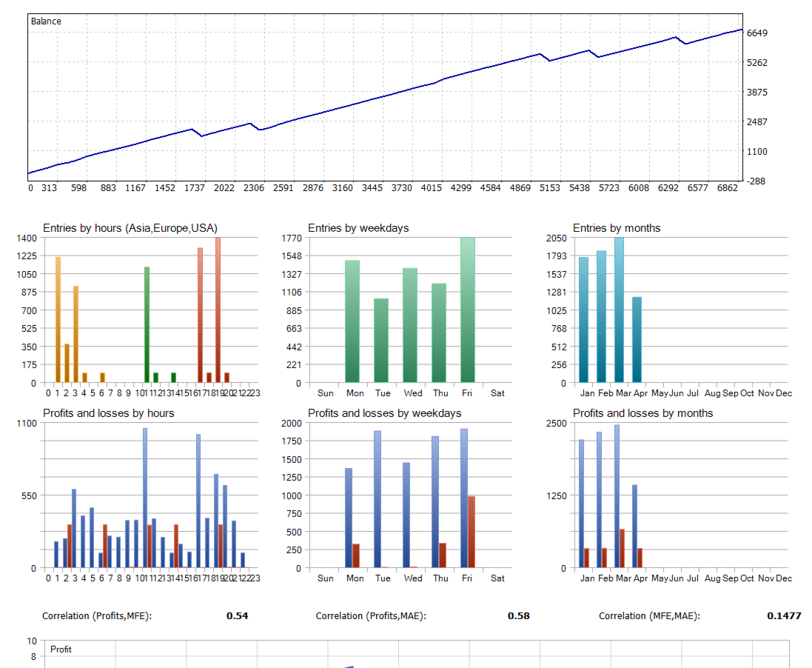812x668 pixels.
Task: Click the red Mar loss bar in monthly profits
Action: tap(622, 548)
